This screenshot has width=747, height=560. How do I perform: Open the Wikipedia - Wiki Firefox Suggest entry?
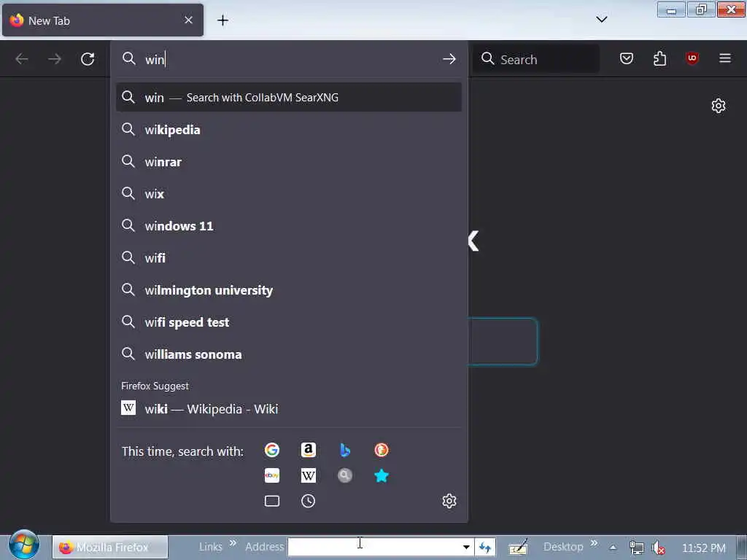pyautogui.click(x=289, y=408)
